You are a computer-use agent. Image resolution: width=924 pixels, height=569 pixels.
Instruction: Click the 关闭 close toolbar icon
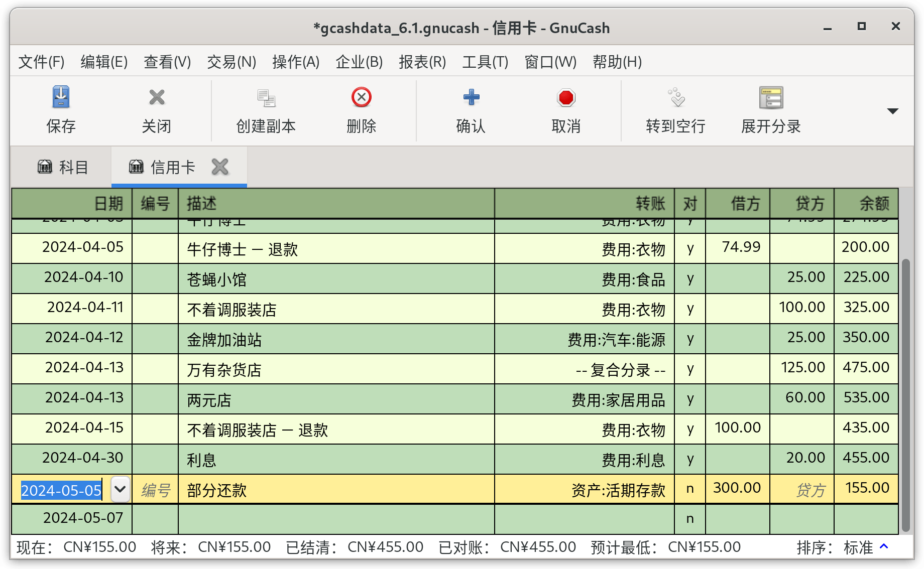point(157,97)
